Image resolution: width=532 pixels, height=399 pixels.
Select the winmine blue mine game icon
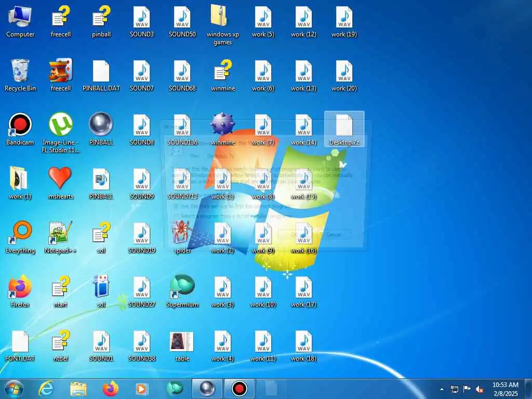(x=223, y=129)
